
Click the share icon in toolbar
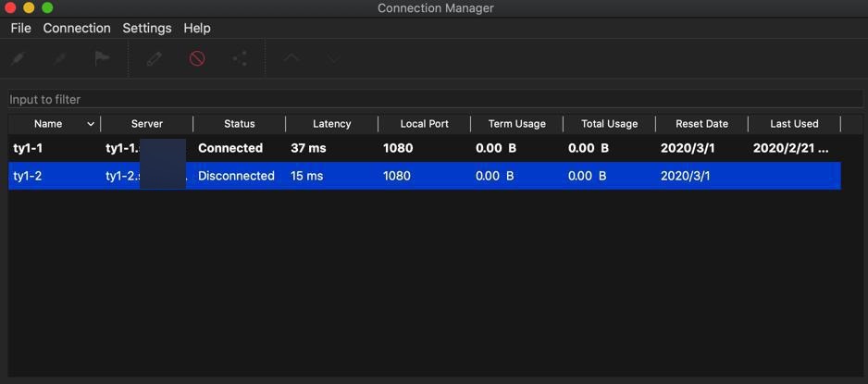click(240, 58)
